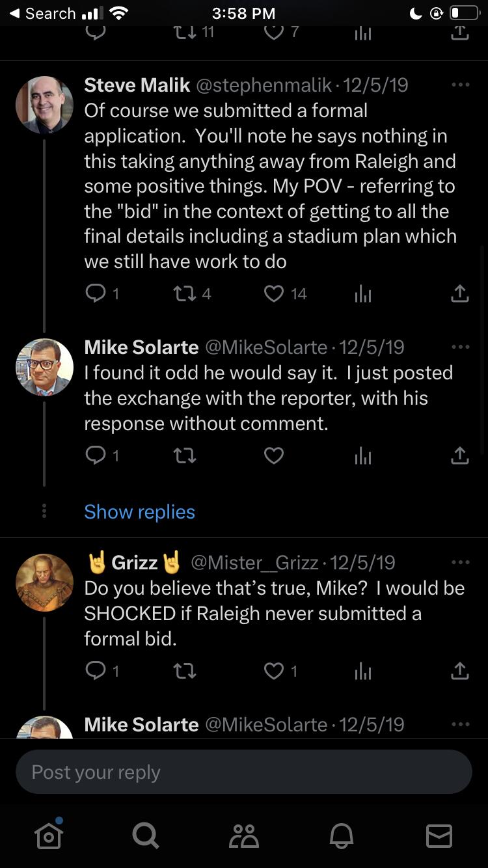Like Grizz's tweet about Raleigh bid
Screen dimensions: 488x868
tap(274, 670)
